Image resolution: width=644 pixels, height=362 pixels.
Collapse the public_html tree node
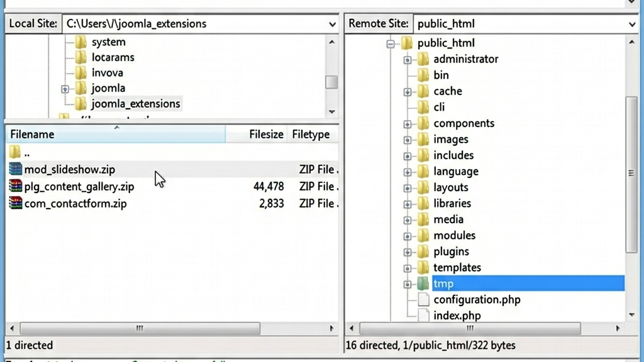click(391, 43)
